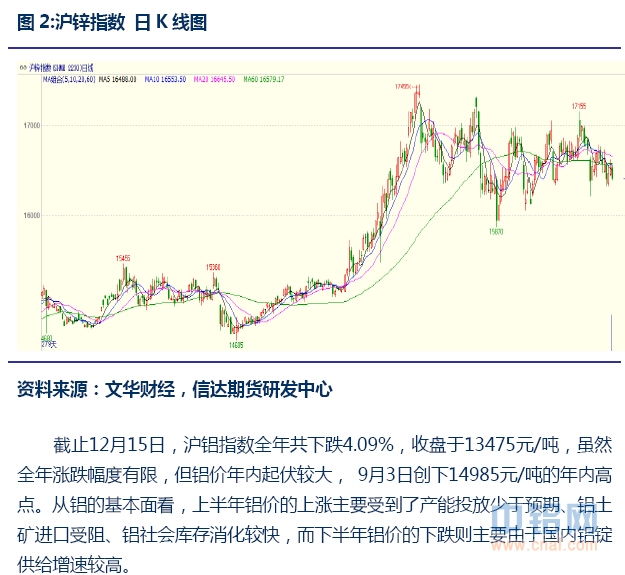Click the chart's small infinity icon before 沪锌指数
The image size is (625, 575).
pos(23,68)
